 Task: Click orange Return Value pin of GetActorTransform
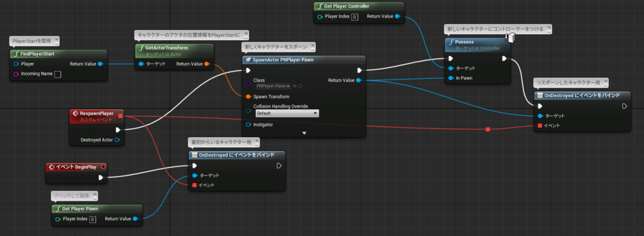click(206, 64)
